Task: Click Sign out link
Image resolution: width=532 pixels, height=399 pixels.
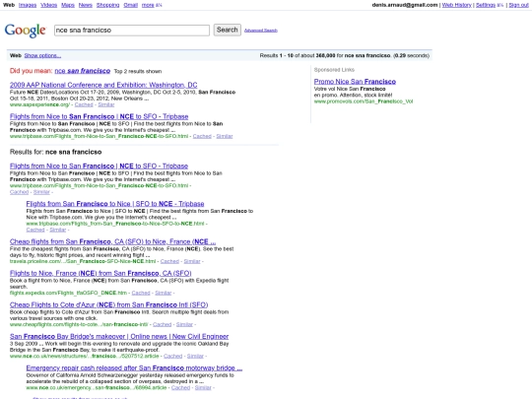Action: (x=518, y=5)
